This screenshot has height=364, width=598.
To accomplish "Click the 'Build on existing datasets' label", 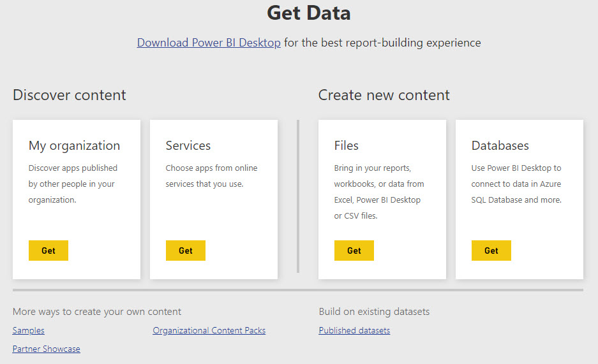I will (x=374, y=312).
